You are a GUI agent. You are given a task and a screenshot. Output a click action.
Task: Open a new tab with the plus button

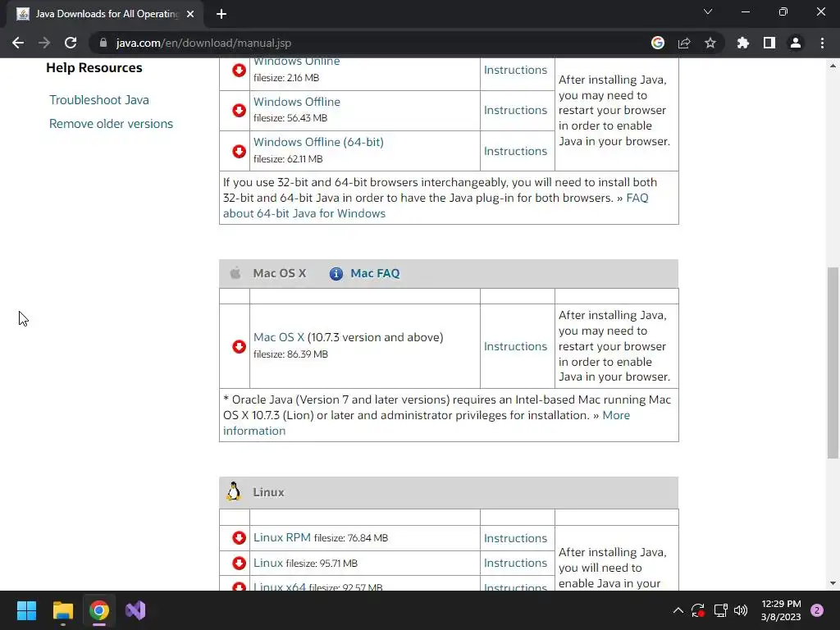click(221, 14)
